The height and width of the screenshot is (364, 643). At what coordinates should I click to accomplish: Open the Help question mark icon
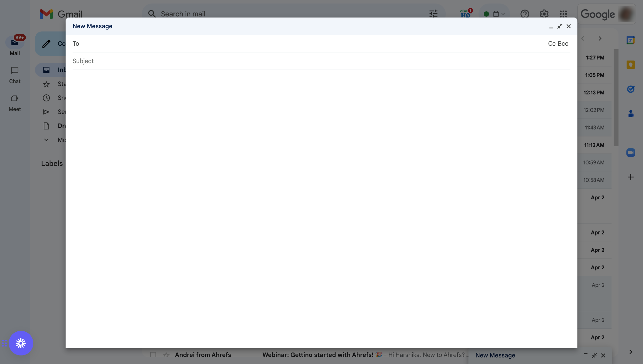tap(525, 14)
